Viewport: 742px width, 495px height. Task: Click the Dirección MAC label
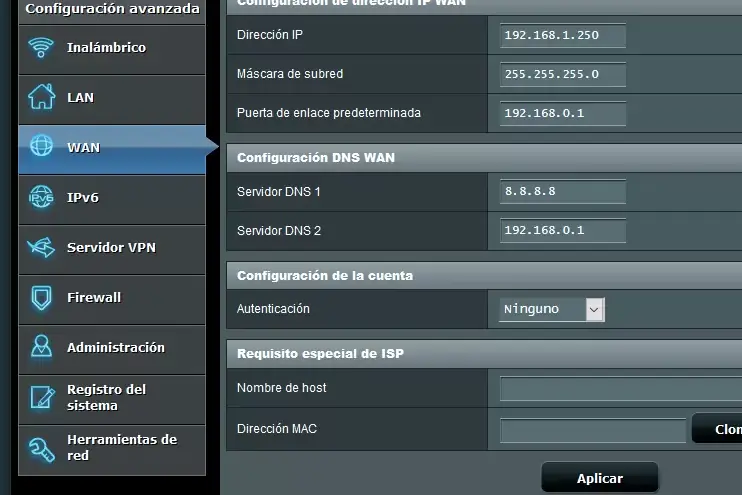277,428
